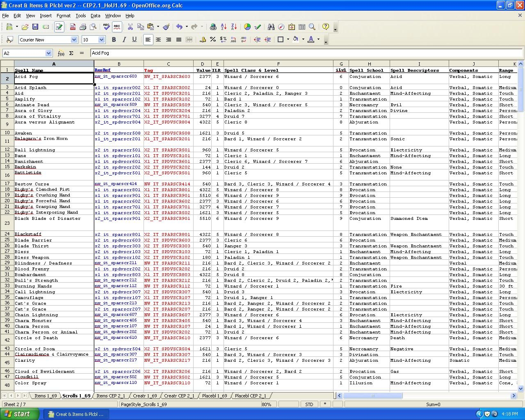This screenshot has height=420, width=525.
Task: Toggle AutoSpellcheck on or off
Action: (x=117, y=27)
